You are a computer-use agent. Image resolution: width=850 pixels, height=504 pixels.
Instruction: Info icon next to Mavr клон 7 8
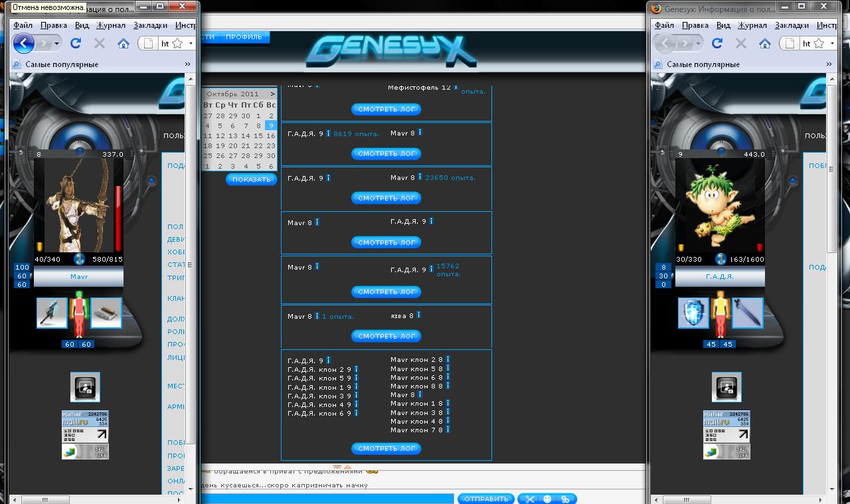(448, 430)
